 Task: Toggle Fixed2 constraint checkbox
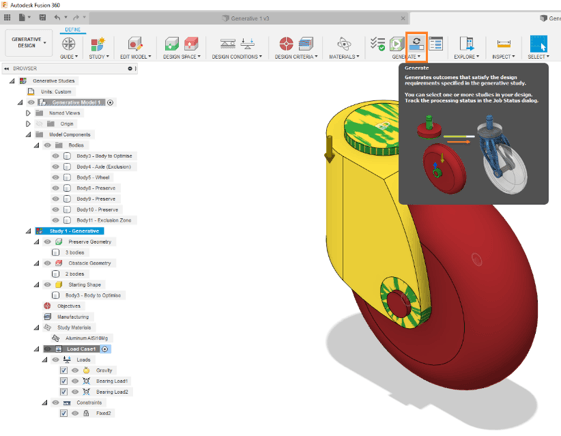point(64,413)
